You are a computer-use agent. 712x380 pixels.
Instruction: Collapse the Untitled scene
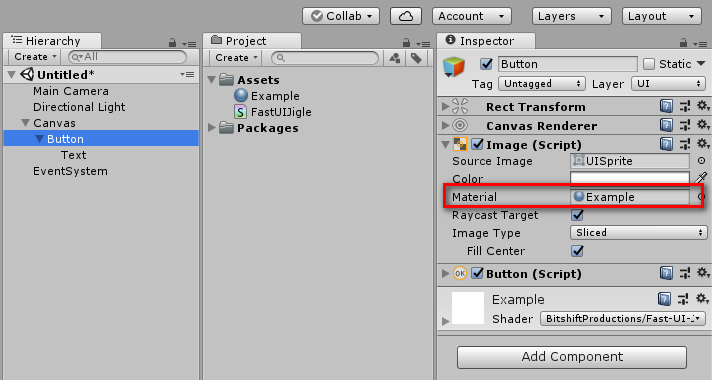pos(12,75)
